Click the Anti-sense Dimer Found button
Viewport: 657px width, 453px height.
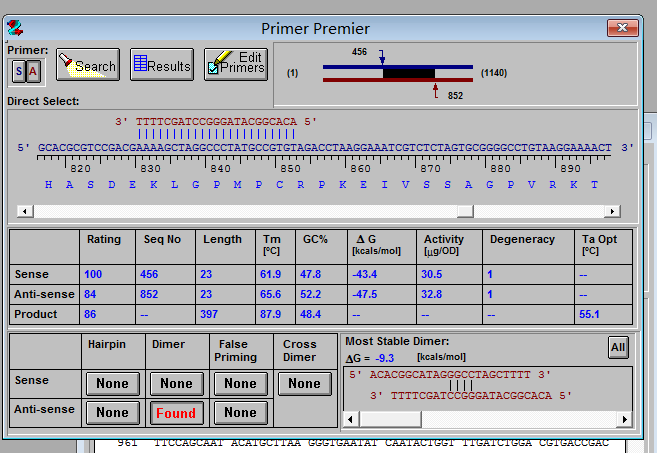(176, 413)
